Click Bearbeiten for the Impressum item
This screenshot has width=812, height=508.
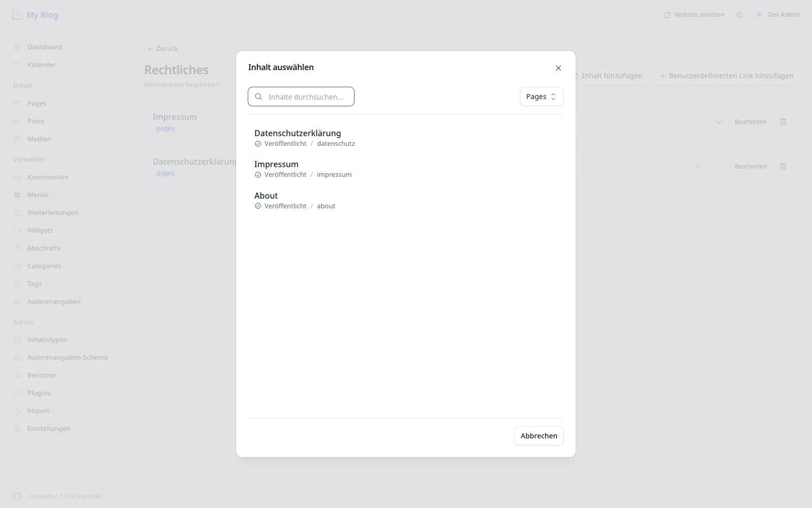tap(751, 122)
